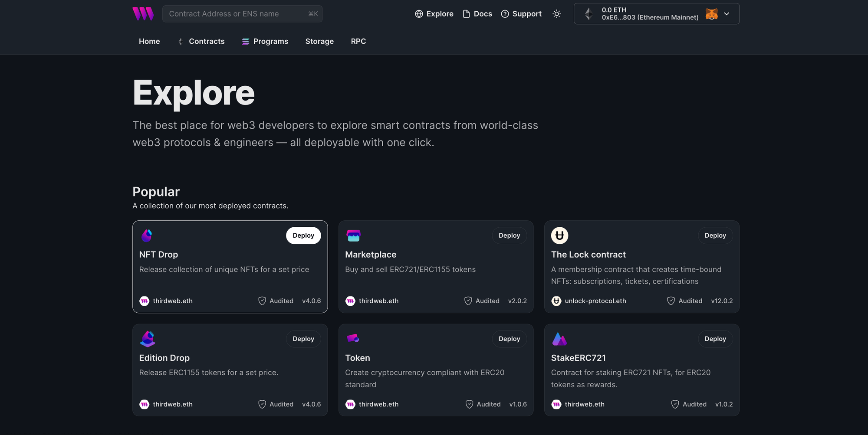Click the Edition Drop icon
This screenshot has width=868, height=435.
point(148,339)
